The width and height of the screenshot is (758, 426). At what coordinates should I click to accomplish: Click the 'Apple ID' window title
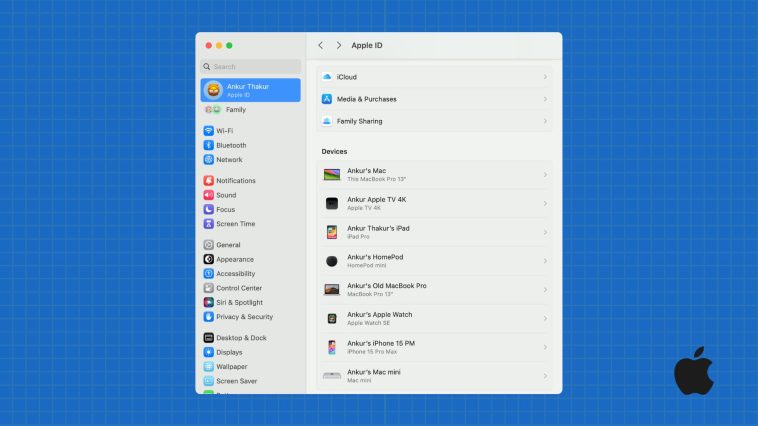click(367, 45)
